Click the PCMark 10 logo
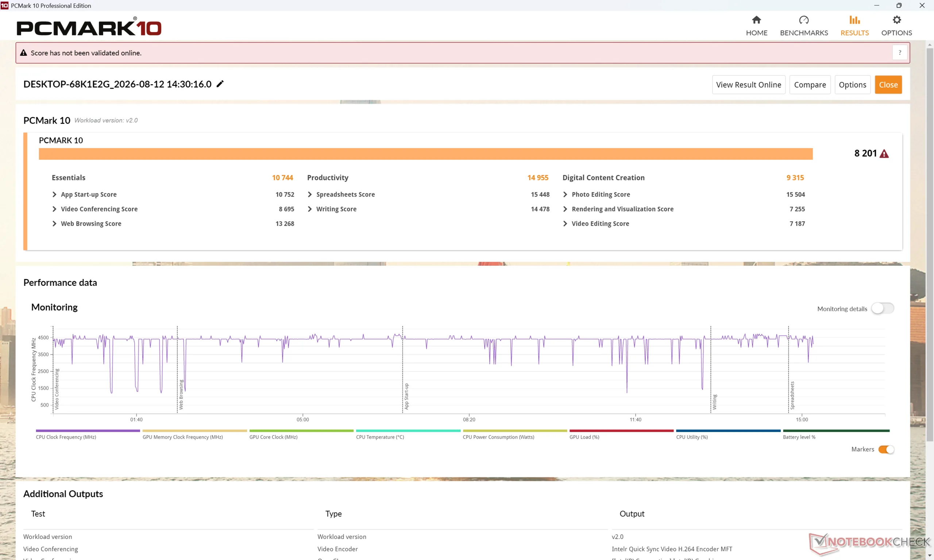Viewport: 934px width, 560px height. pyautogui.click(x=89, y=26)
